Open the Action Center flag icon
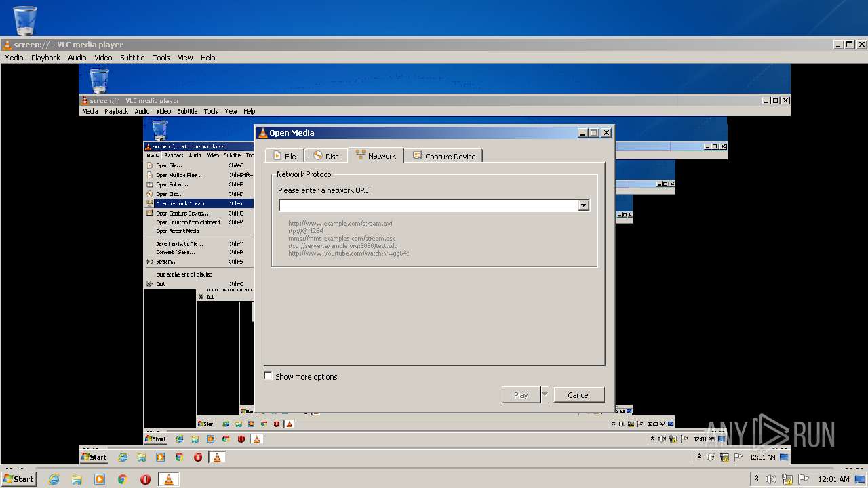 [x=804, y=479]
